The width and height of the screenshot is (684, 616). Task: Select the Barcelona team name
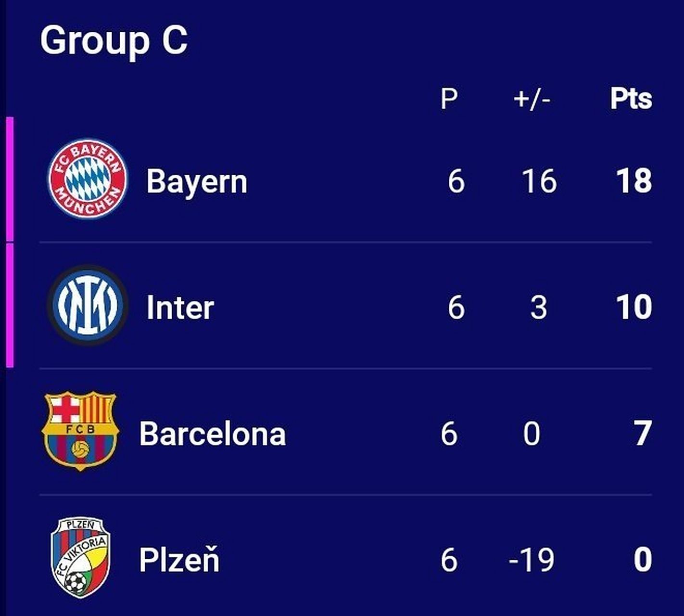tap(213, 434)
